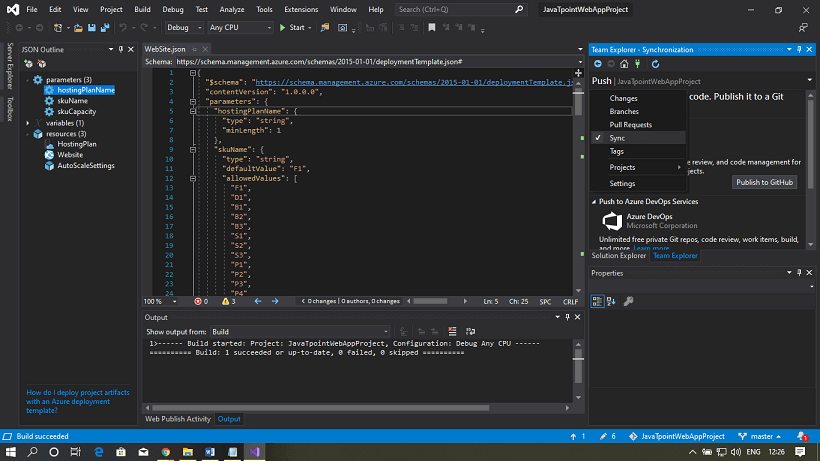Pin the JSON Outline panel
This screenshot has width=820, height=461.
click(x=121, y=49)
